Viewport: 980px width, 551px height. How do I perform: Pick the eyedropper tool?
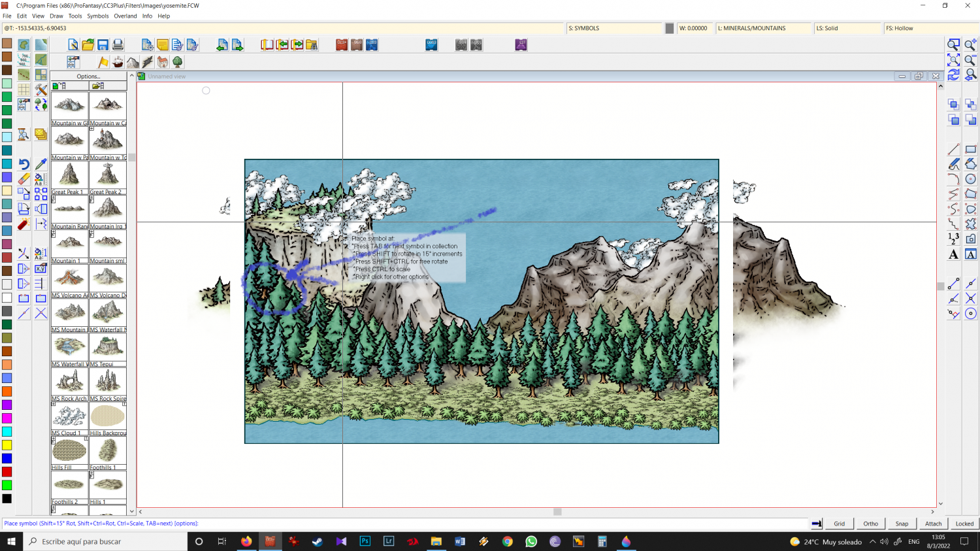coord(41,163)
